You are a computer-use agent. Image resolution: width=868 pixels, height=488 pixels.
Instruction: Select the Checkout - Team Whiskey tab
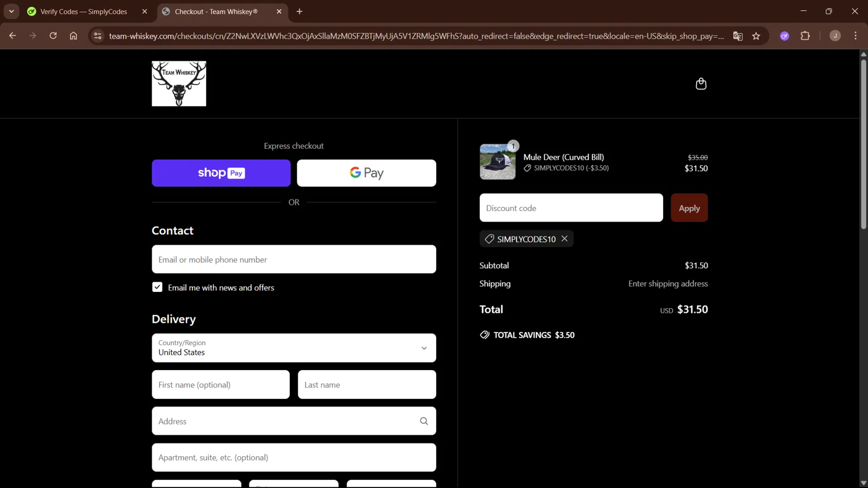coord(223,12)
